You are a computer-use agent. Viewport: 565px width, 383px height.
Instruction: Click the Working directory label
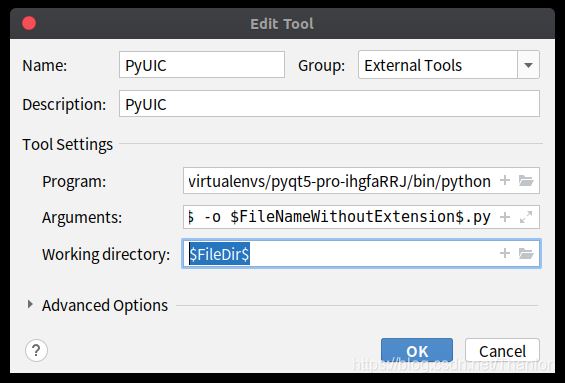click(x=106, y=254)
